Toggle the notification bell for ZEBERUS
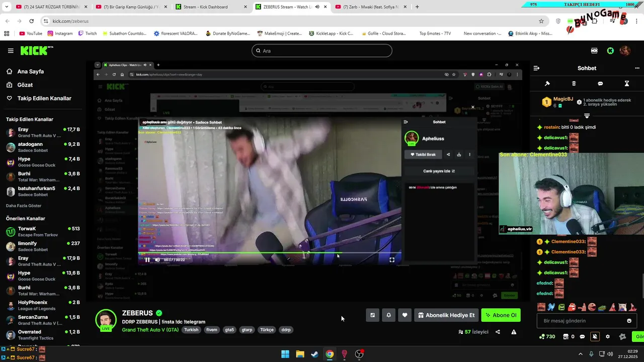 388,315
